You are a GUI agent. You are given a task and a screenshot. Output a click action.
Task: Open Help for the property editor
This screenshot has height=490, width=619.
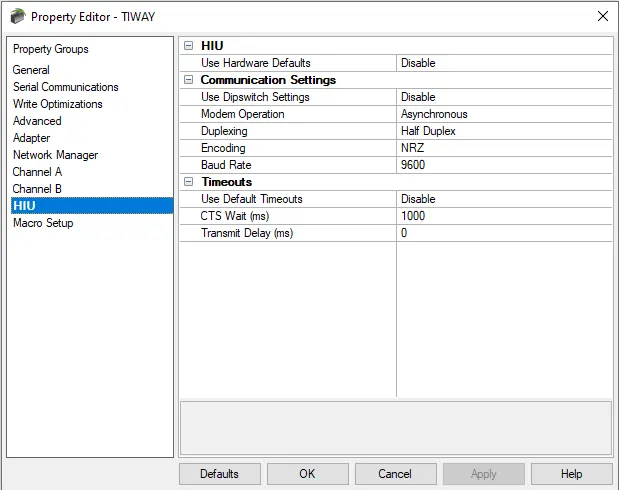(572, 474)
